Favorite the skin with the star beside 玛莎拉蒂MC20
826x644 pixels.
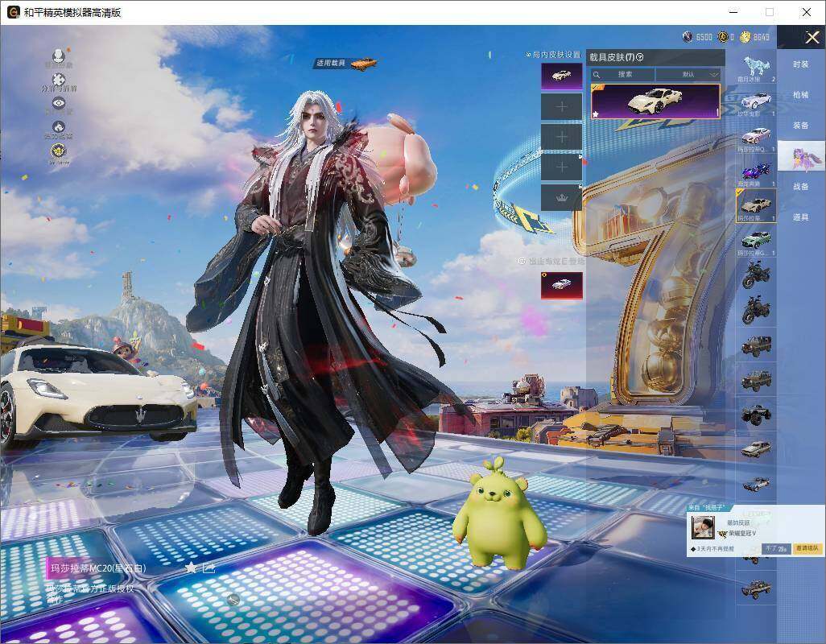[x=191, y=568]
